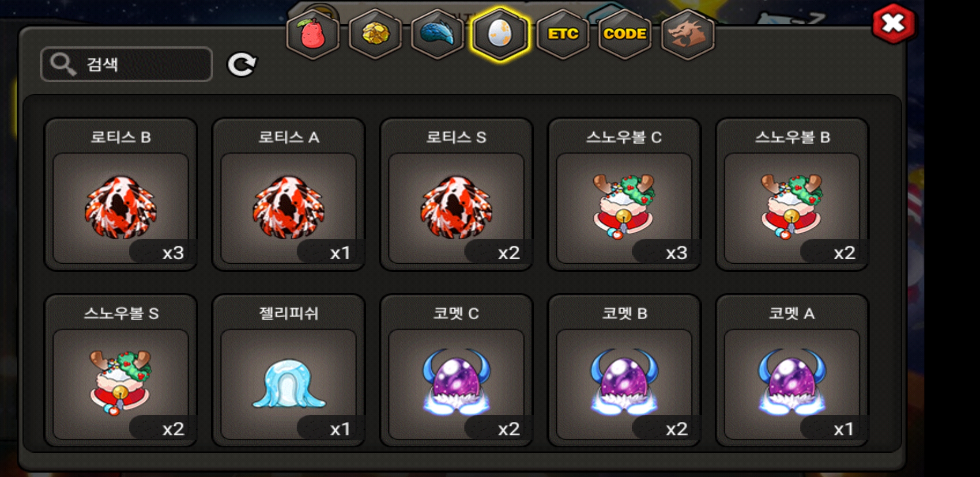Select the 젤리피쉬 egg item

pos(289,371)
